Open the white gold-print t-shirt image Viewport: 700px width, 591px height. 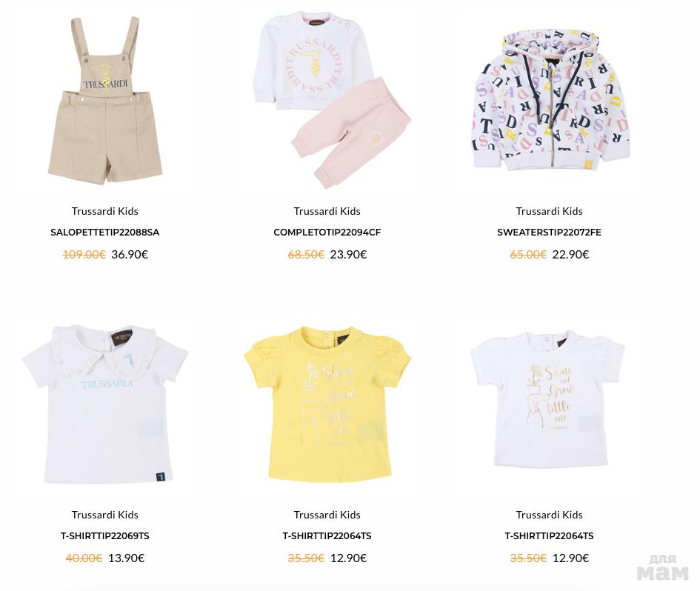547,399
